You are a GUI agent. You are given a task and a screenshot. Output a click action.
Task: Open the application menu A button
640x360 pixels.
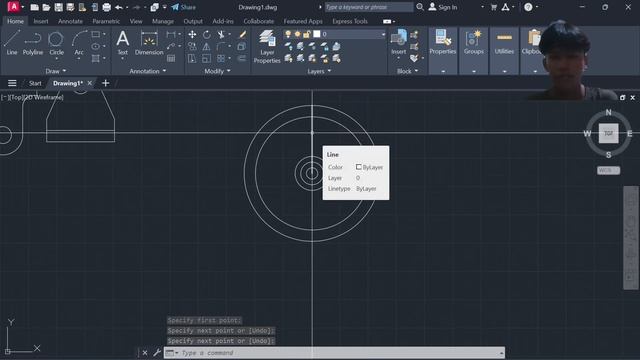(x=13, y=7)
